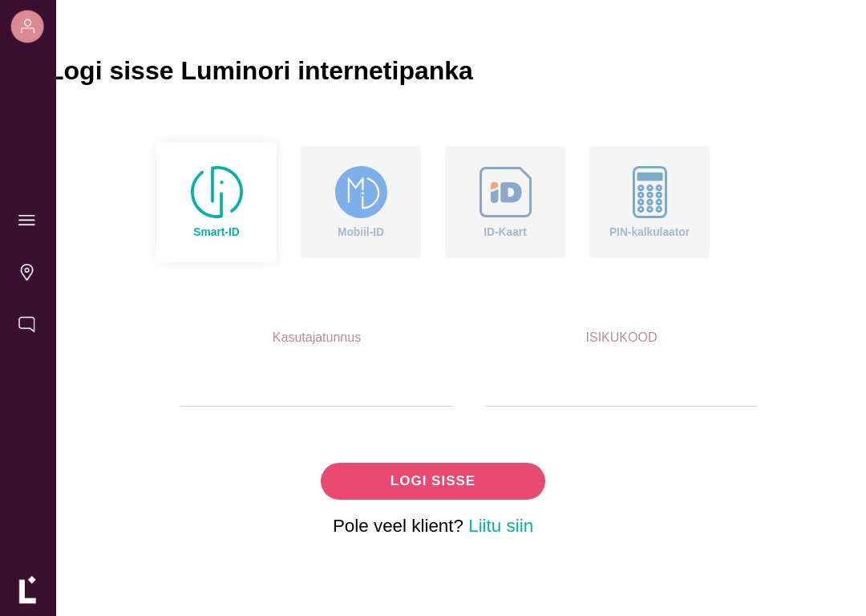Click the Logi sisse Luminori internetipanka heading
This screenshot has height=616, width=866.
click(x=264, y=71)
